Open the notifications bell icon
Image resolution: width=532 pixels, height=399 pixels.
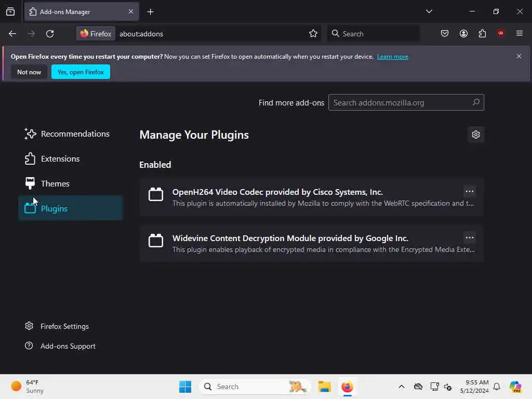point(497,387)
